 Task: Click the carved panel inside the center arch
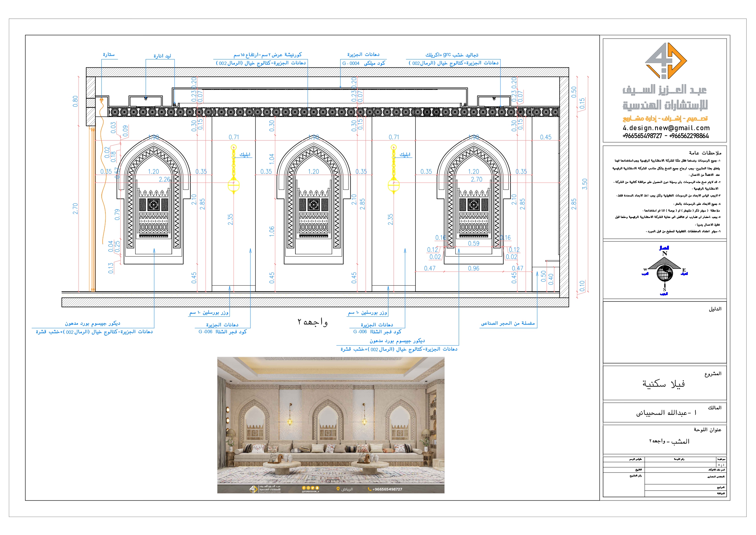click(313, 213)
